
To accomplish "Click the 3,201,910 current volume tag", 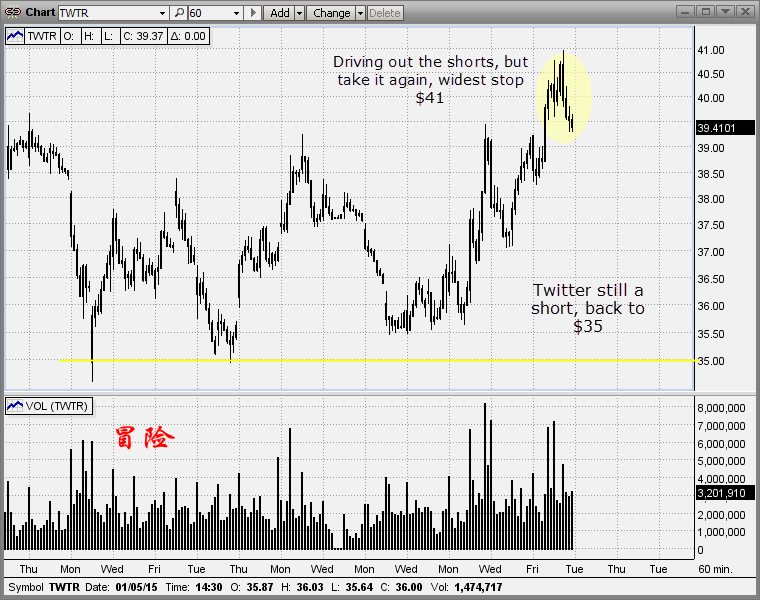I will pyautogui.click(x=725, y=493).
